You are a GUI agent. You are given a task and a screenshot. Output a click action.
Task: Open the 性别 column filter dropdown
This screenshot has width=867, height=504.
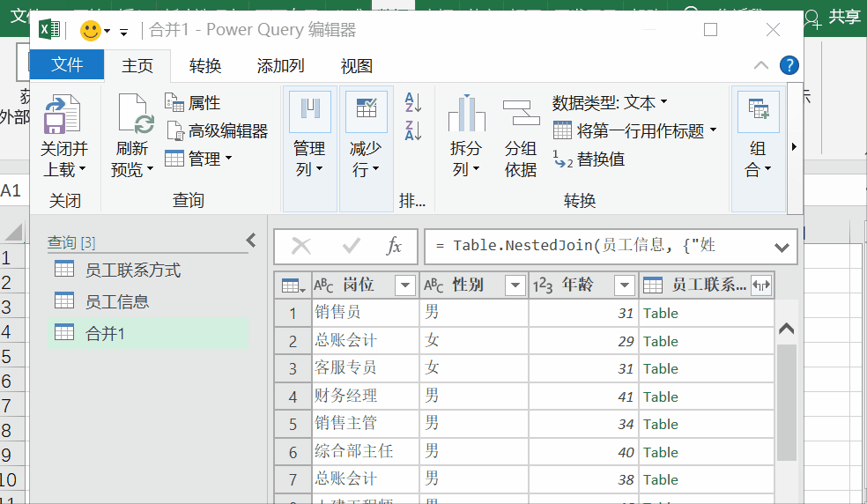click(515, 285)
